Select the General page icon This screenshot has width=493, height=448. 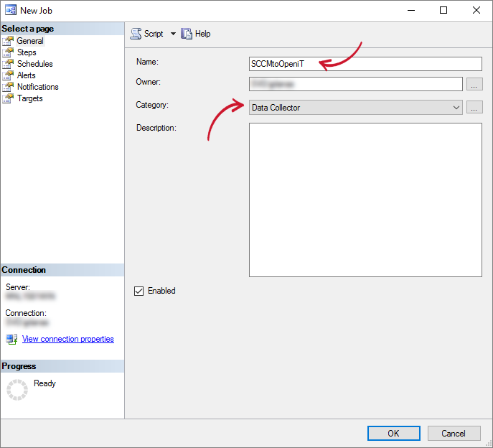9,41
